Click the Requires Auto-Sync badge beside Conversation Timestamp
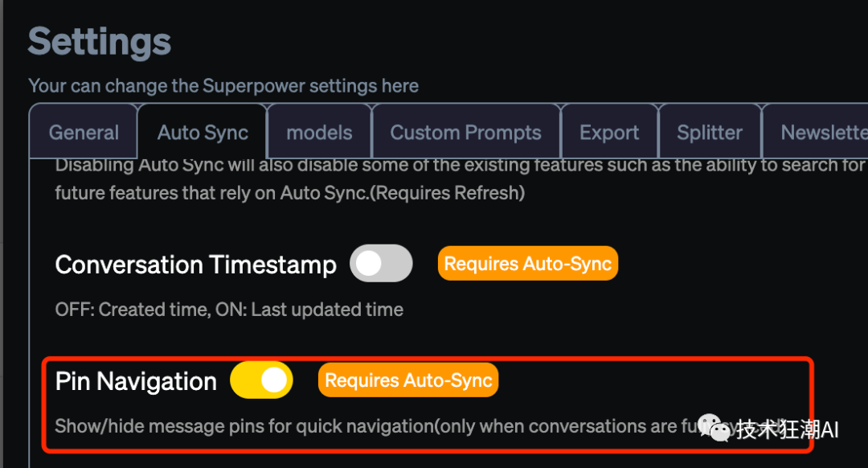Viewport: 868px width, 468px height. [x=528, y=264]
